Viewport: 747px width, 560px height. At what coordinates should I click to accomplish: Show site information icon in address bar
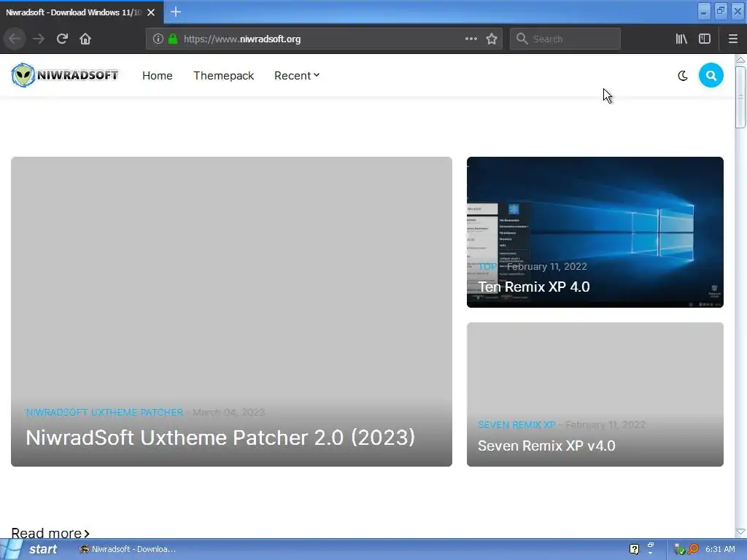pyautogui.click(x=158, y=39)
